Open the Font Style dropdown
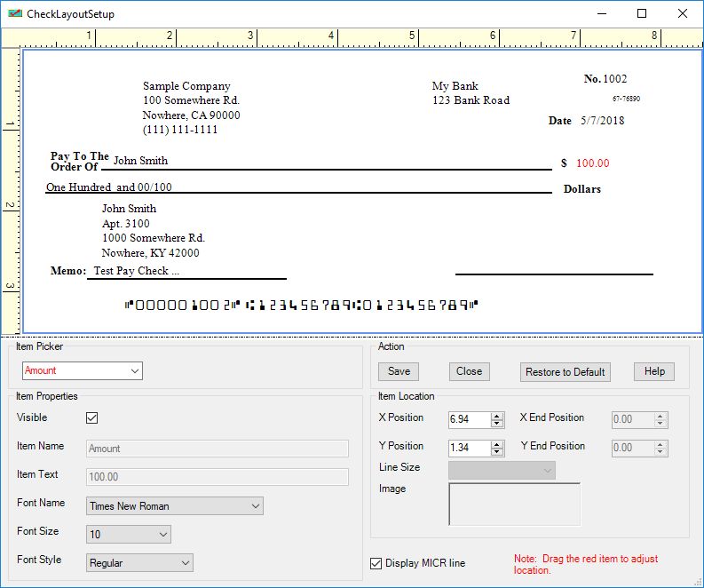 click(139, 563)
